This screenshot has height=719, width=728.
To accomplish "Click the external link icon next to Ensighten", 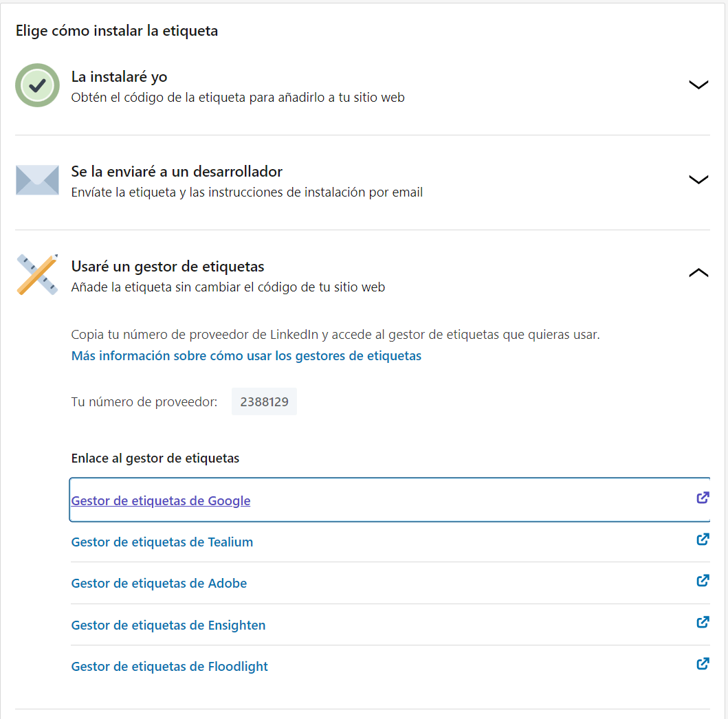I will click(703, 622).
